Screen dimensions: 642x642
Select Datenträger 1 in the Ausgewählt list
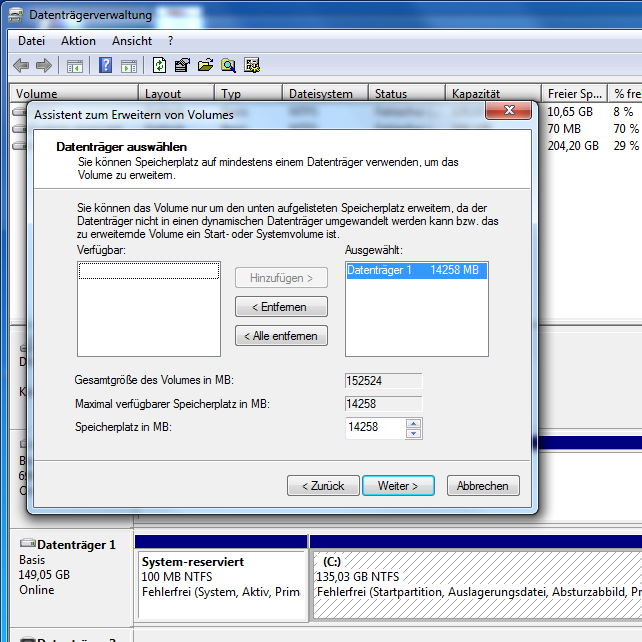pos(416,271)
